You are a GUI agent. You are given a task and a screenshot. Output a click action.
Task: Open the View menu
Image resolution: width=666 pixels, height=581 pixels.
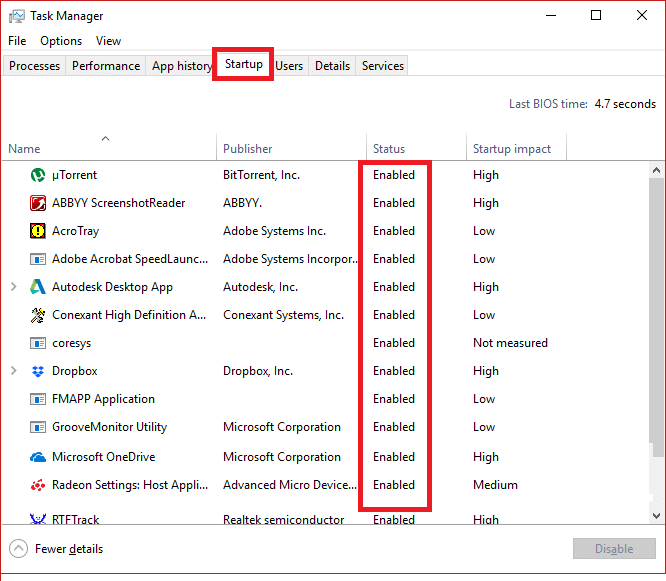108,41
